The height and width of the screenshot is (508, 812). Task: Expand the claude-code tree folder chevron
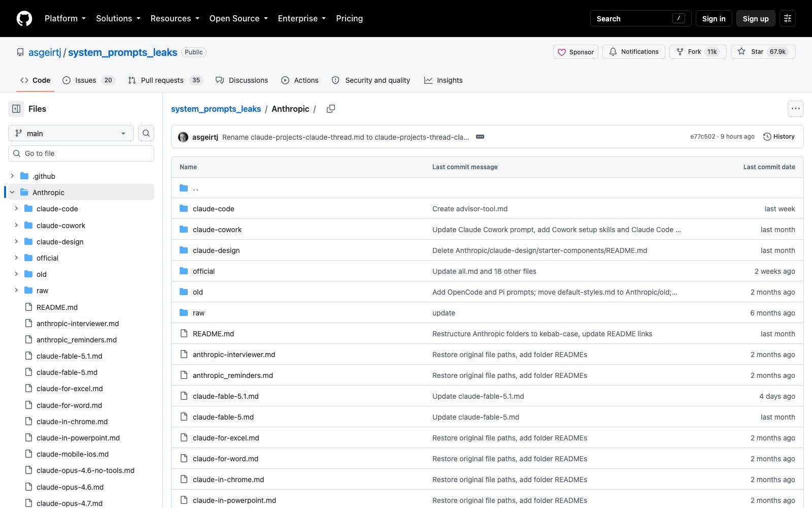[x=16, y=209]
